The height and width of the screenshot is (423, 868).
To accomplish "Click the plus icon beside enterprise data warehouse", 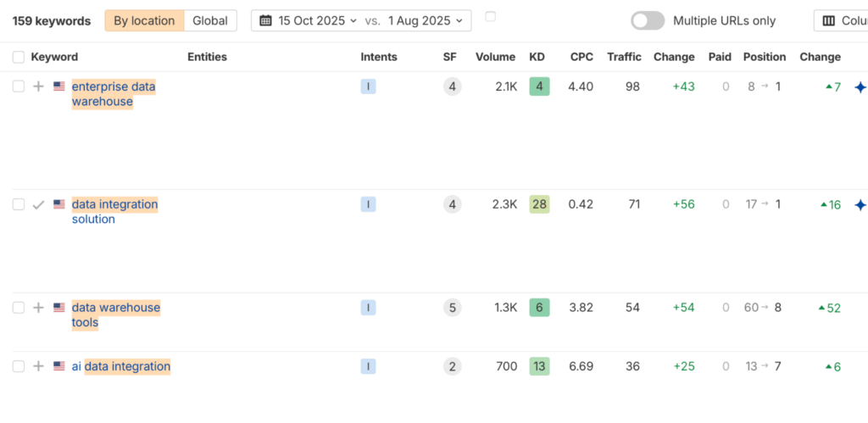I will 38,86.
